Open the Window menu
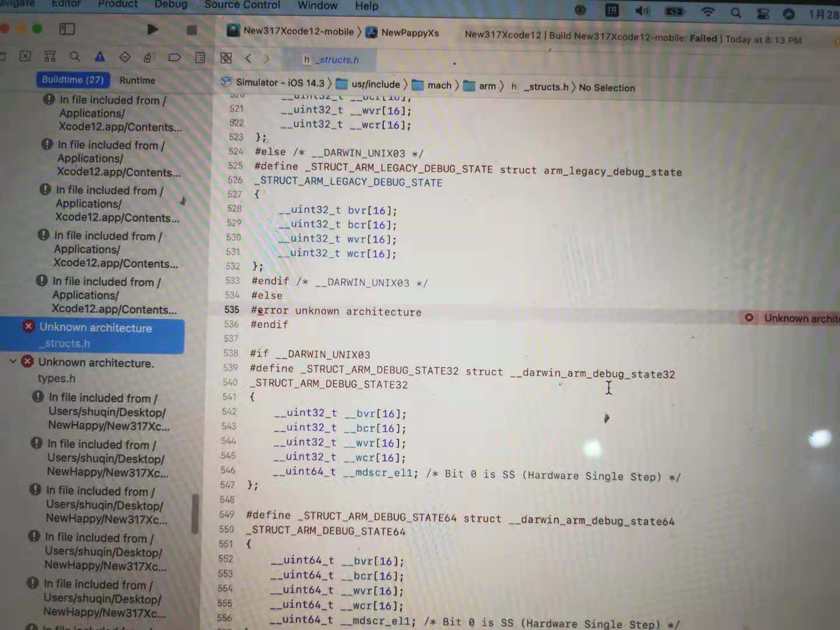The width and height of the screenshot is (840, 630). pos(317,5)
